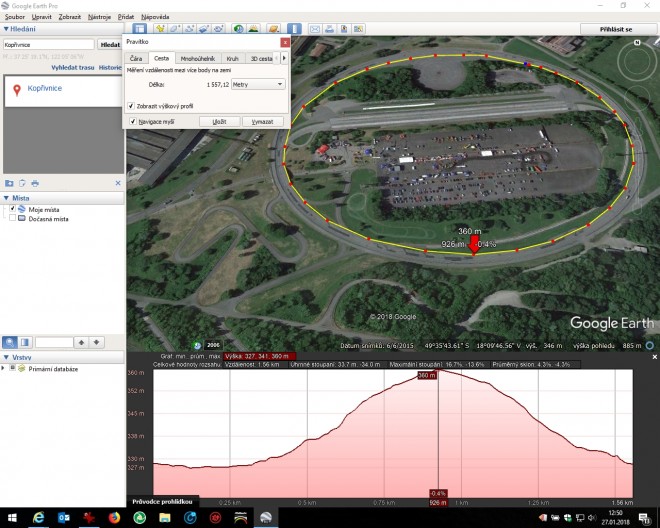Viewport: 660px width, 528px height.
Task: View in Google Maps toolbar icon
Action: [359, 29]
